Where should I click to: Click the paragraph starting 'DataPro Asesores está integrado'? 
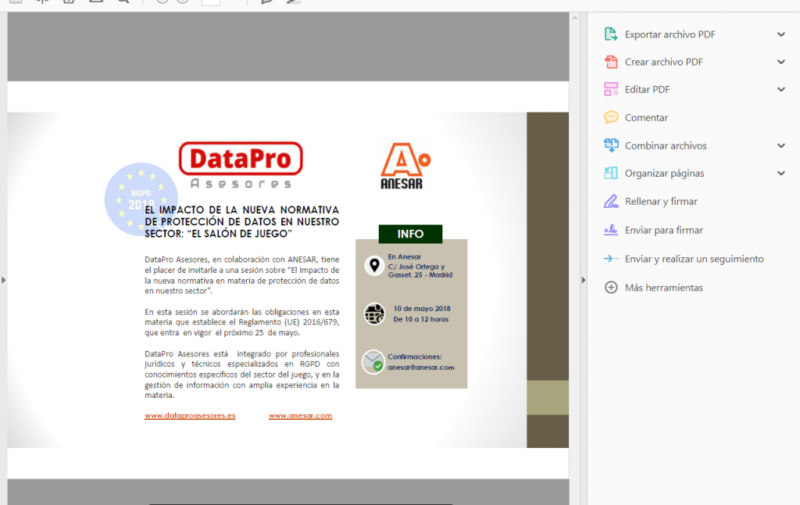(242, 374)
